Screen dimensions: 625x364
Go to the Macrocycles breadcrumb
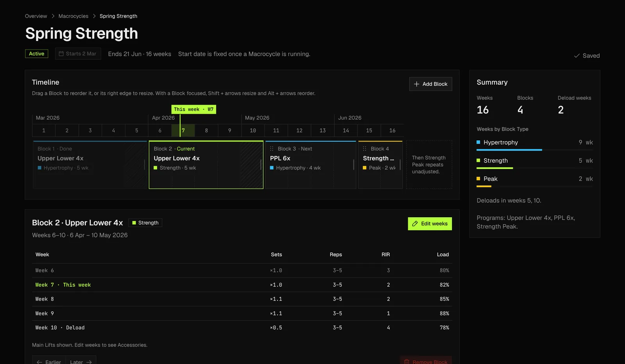tap(73, 16)
